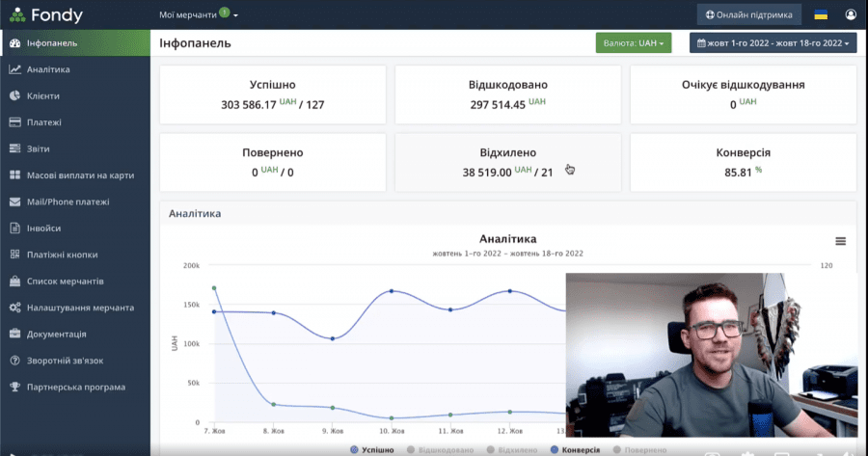The height and width of the screenshot is (456, 868).
Task: Click the Аналітика chart icon in sidebar
Action: coord(14,69)
